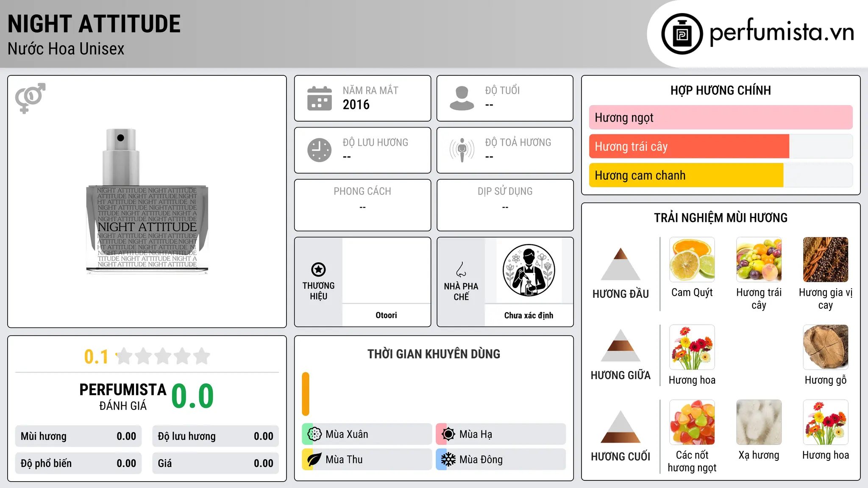This screenshot has height=488, width=868.
Task: Click the Hương đầu pyramid icon
Action: (x=620, y=263)
